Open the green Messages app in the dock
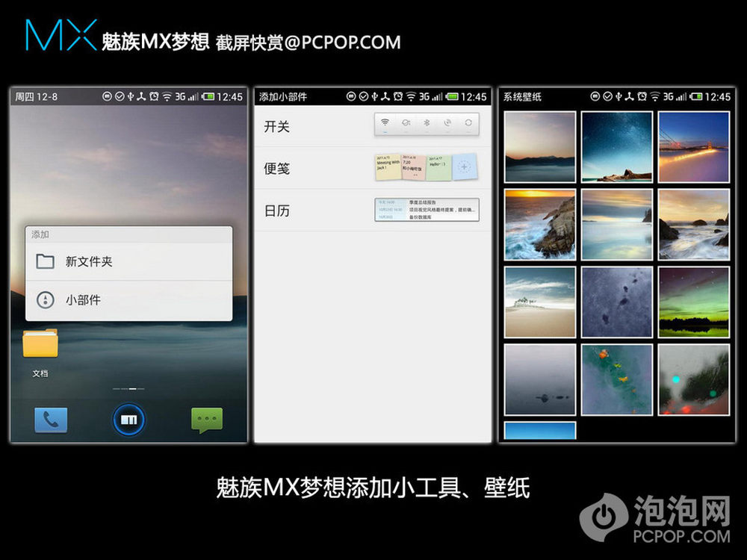Image resolution: width=747 pixels, height=560 pixels. [x=207, y=420]
